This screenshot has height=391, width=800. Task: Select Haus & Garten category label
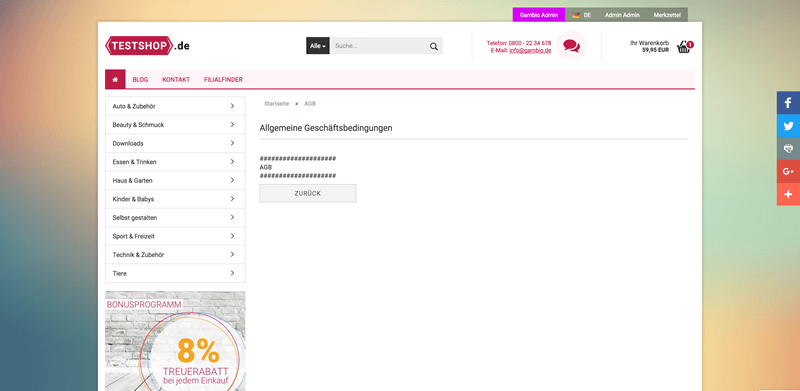pos(133,180)
